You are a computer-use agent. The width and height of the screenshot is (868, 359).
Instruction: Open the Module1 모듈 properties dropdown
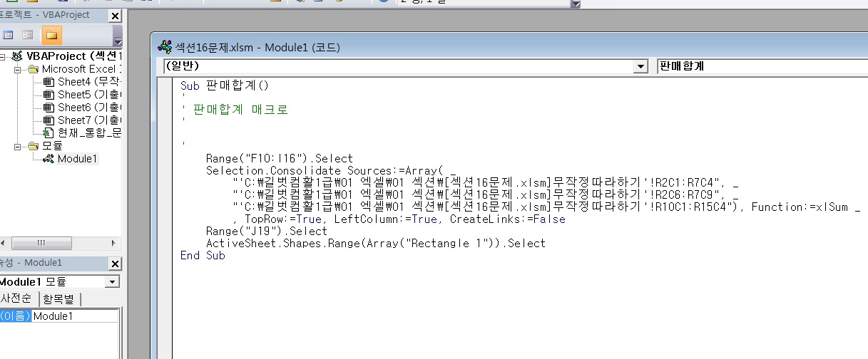point(111,282)
